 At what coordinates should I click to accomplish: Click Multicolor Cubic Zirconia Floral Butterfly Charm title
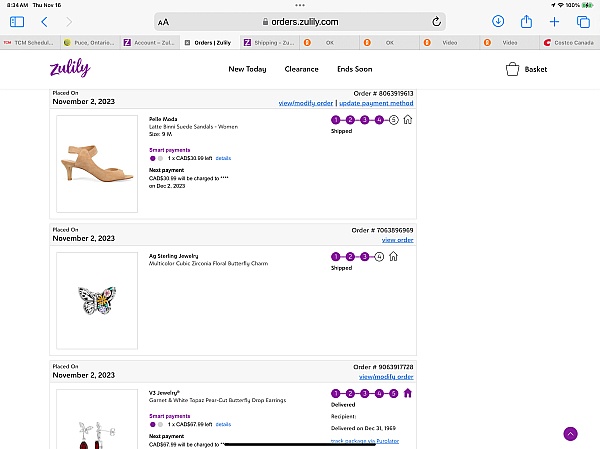point(209,263)
